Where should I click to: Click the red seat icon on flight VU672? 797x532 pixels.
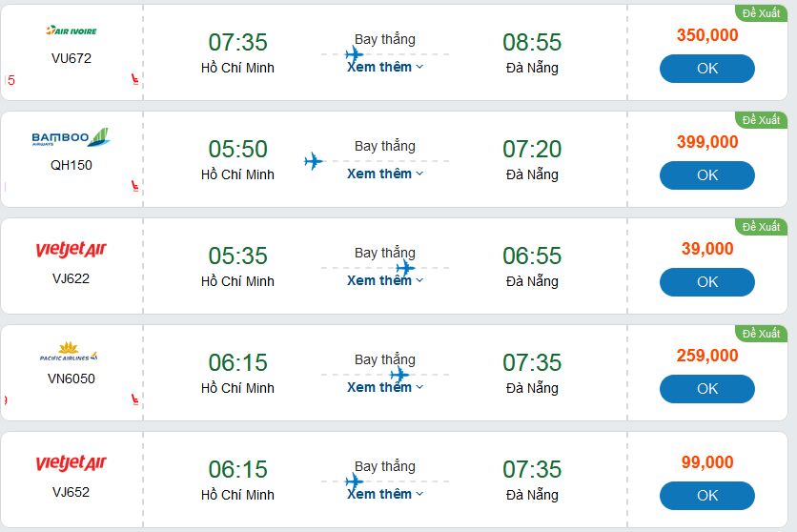coord(134,80)
